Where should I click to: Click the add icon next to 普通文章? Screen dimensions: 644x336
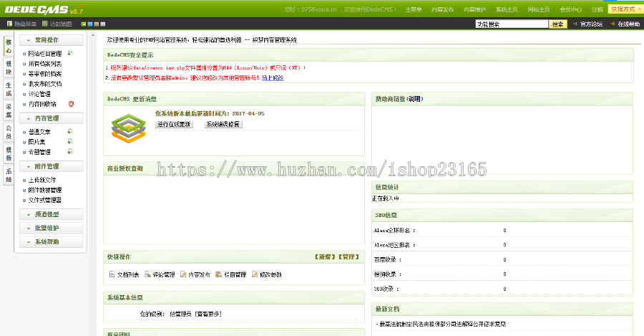point(70,132)
